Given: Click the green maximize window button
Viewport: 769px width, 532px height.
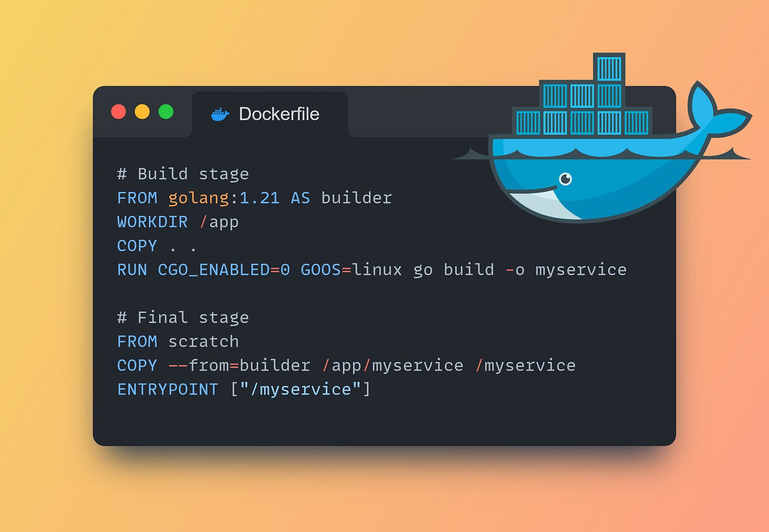Looking at the screenshot, I should [x=166, y=112].
